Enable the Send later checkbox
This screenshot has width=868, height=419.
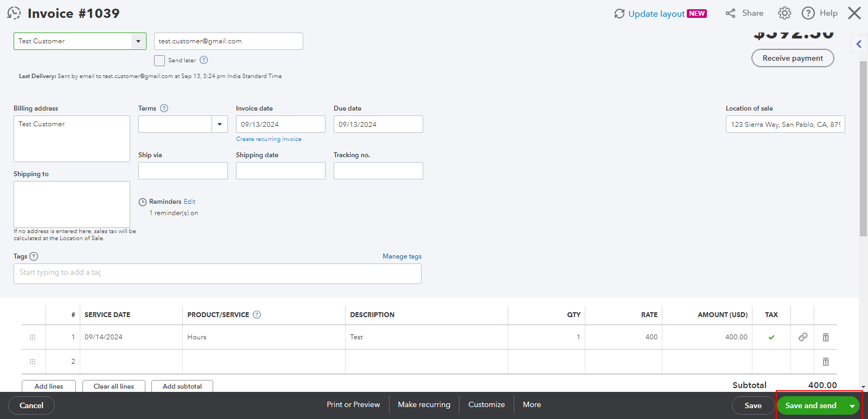(x=159, y=61)
